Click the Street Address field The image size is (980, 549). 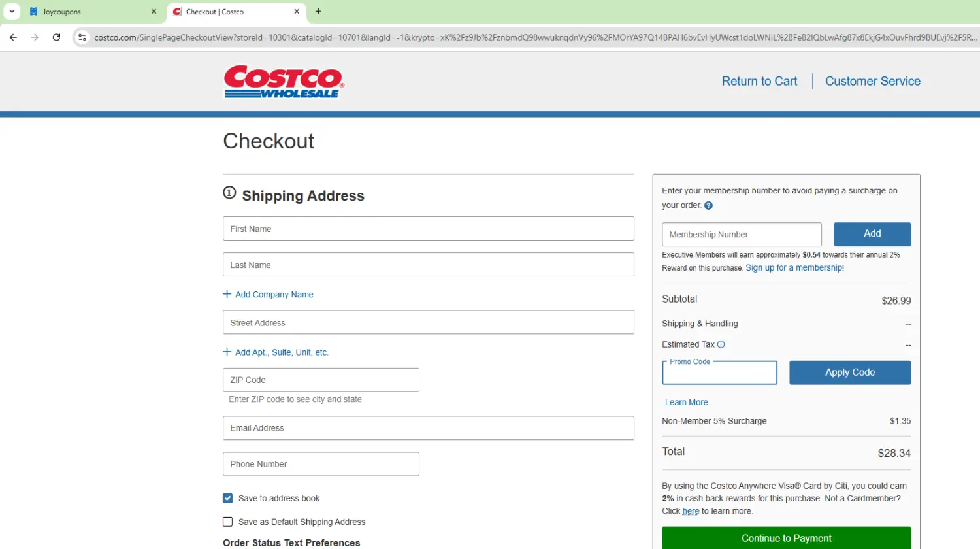coord(429,322)
